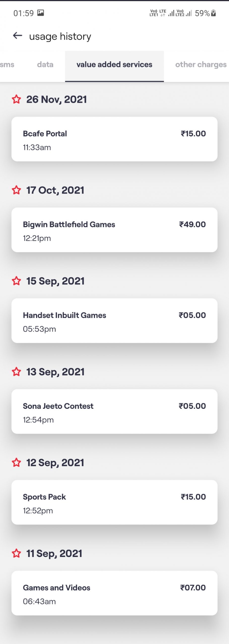The image size is (229, 644).
Task: Switch to the sms tab
Action: pyautogui.click(x=7, y=65)
